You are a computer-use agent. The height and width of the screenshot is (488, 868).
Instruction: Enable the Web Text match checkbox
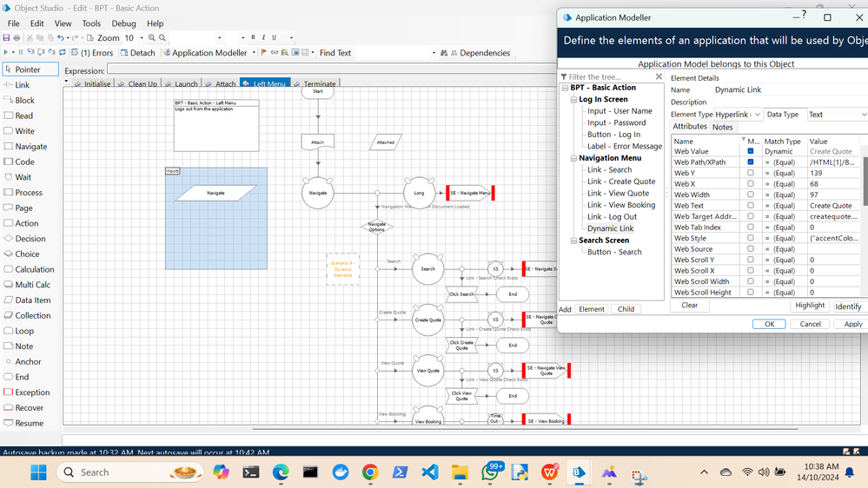click(751, 206)
